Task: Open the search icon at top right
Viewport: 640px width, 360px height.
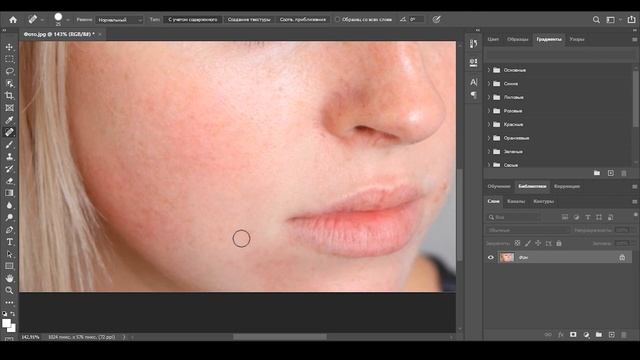Action: (x=596, y=20)
